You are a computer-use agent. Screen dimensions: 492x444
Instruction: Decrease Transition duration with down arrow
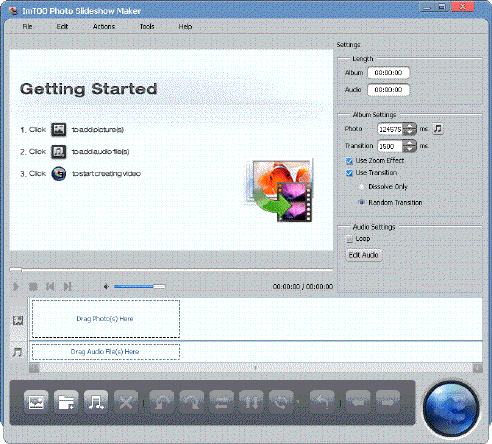click(x=410, y=149)
